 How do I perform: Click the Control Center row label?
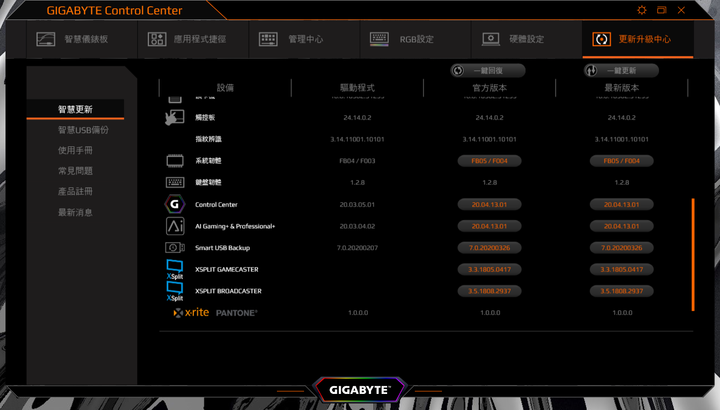[216, 204]
